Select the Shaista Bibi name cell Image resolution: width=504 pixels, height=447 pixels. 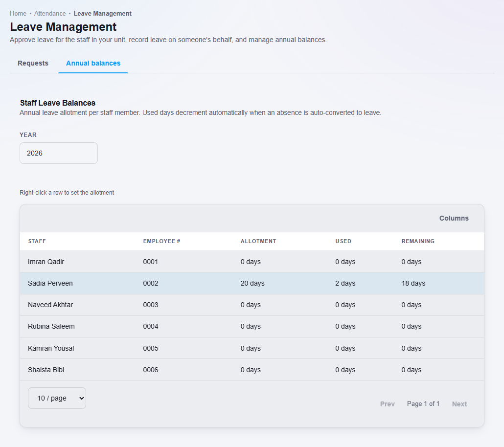pyautogui.click(x=46, y=370)
